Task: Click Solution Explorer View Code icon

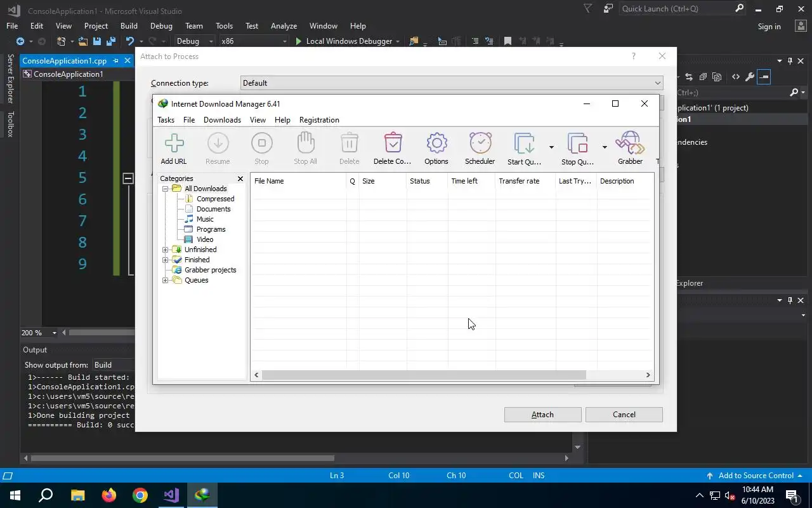Action: coord(736,77)
